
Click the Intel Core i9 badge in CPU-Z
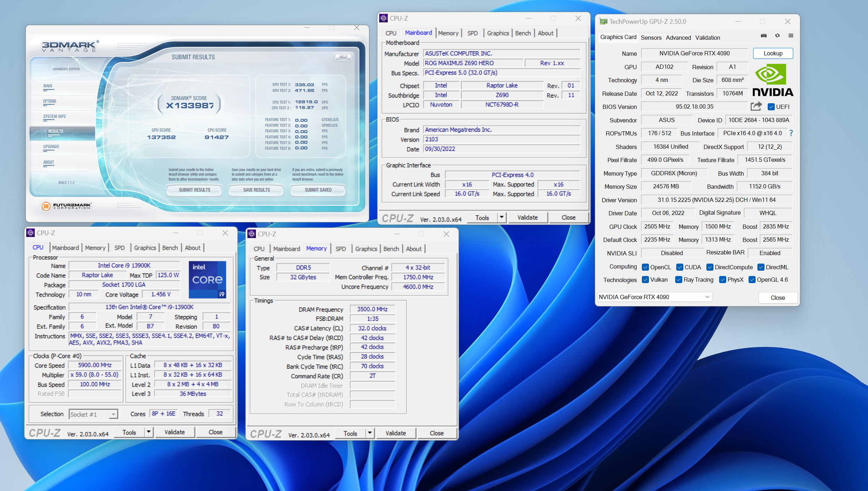pyautogui.click(x=207, y=280)
